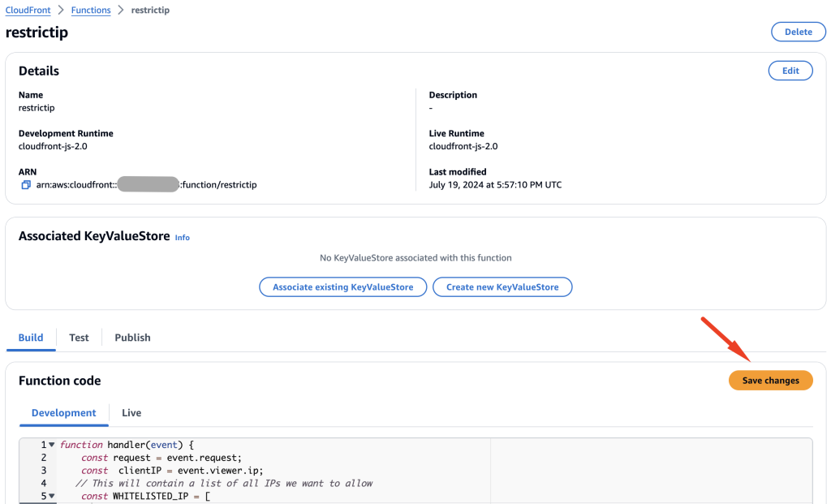Click Associate existing KeyValueStore button
The image size is (831, 504).
pos(343,286)
